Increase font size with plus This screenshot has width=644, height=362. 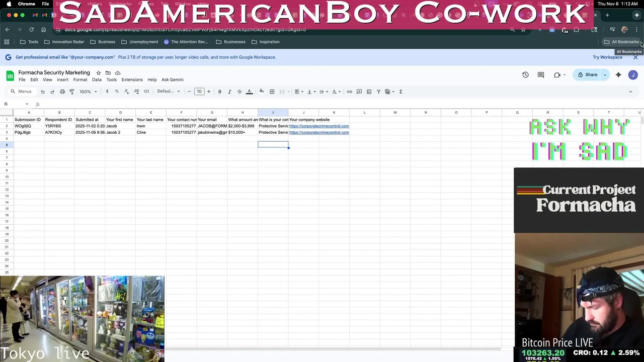pyautogui.click(x=209, y=92)
